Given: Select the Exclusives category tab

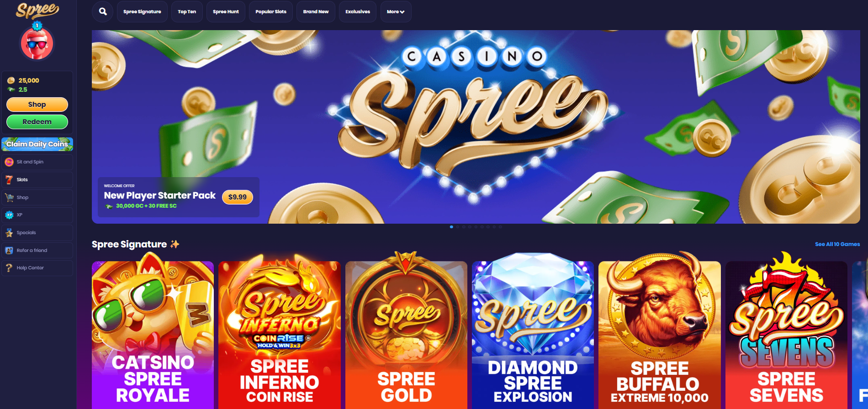Looking at the screenshot, I should (x=358, y=11).
